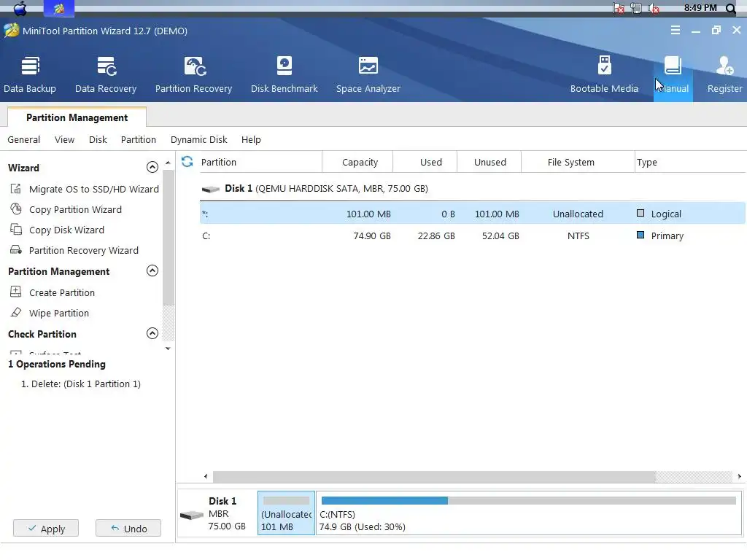Click Create Partition in sidebar
This screenshot has width=747, height=560.
(62, 292)
